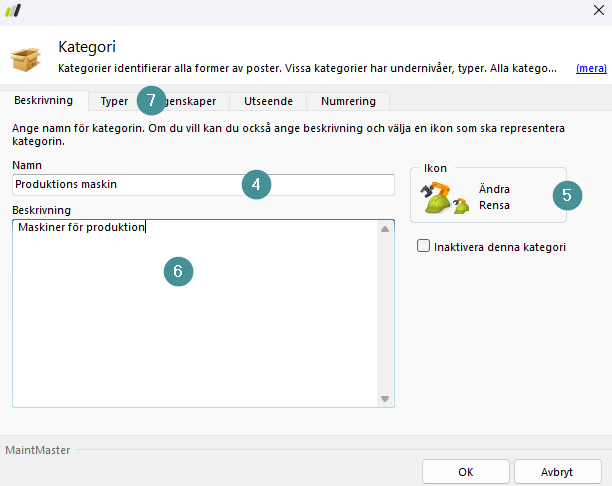The image size is (612, 486).
Task: Open the Typer tab
Action: pyautogui.click(x=114, y=101)
